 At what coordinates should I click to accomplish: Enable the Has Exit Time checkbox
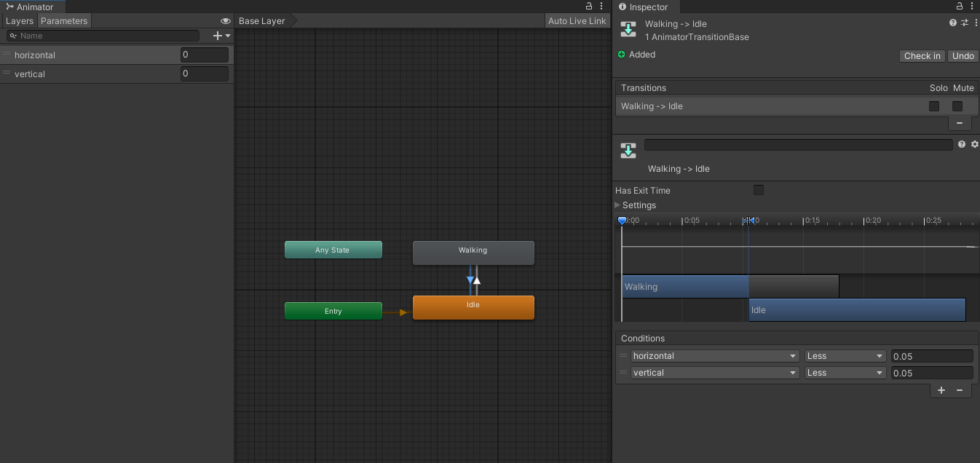[758, 190]
